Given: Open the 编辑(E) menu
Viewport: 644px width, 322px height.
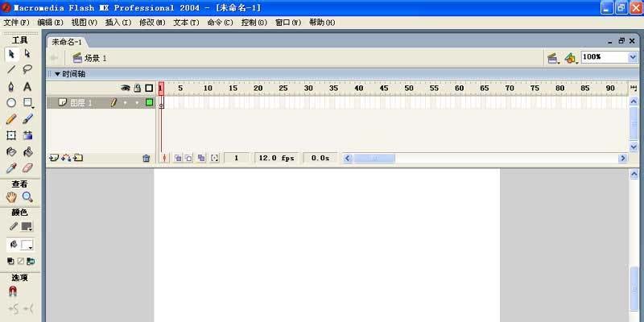Looking at the screenshot, I should (51, 23).
